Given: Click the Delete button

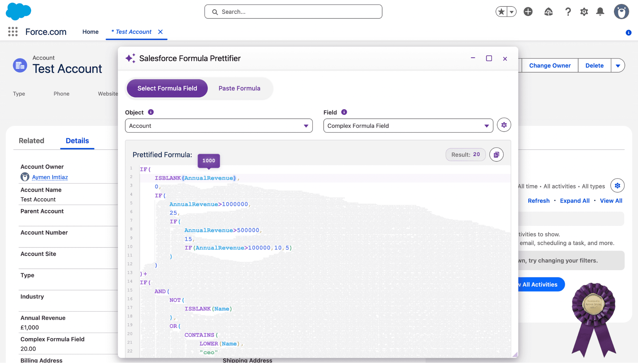Looking at the screenshot, I should [x=594, y=65].
